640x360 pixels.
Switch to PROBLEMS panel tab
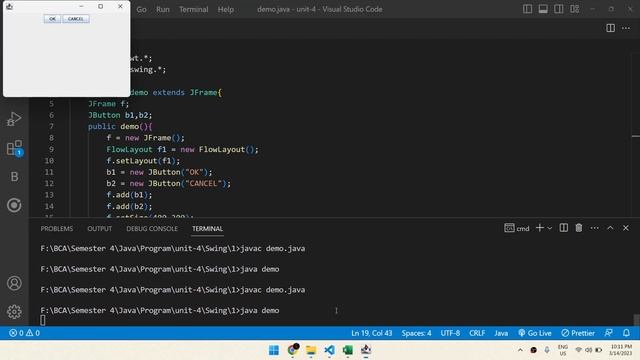[x=57, y=229]
